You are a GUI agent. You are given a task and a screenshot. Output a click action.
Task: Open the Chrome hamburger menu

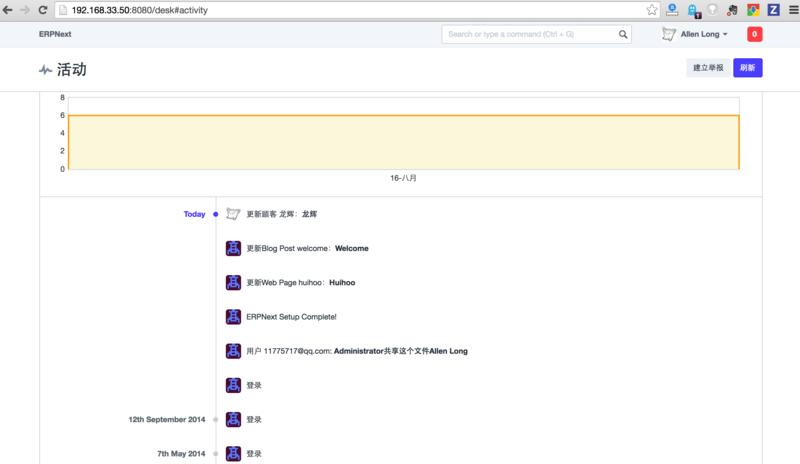[x=793, y=10]
